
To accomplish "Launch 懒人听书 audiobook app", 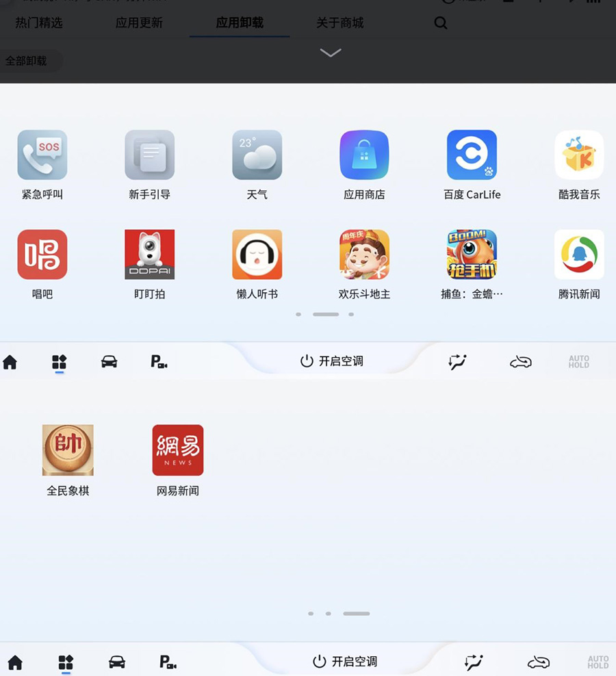I will pyautogui.click(x=257, y=255).
